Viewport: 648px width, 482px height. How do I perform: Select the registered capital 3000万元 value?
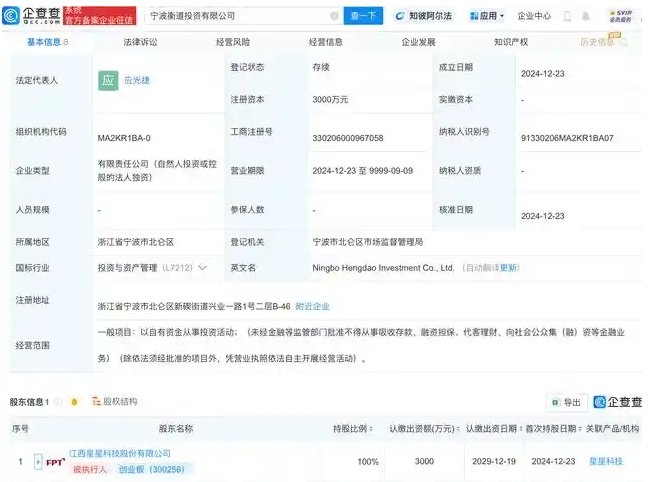coord(330,100)
